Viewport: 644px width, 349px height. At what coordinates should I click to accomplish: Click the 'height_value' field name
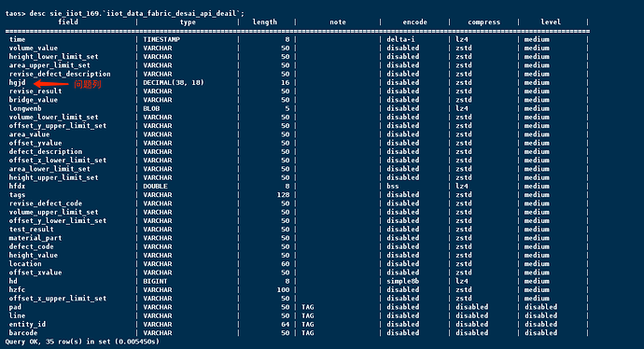click(34, 255)
